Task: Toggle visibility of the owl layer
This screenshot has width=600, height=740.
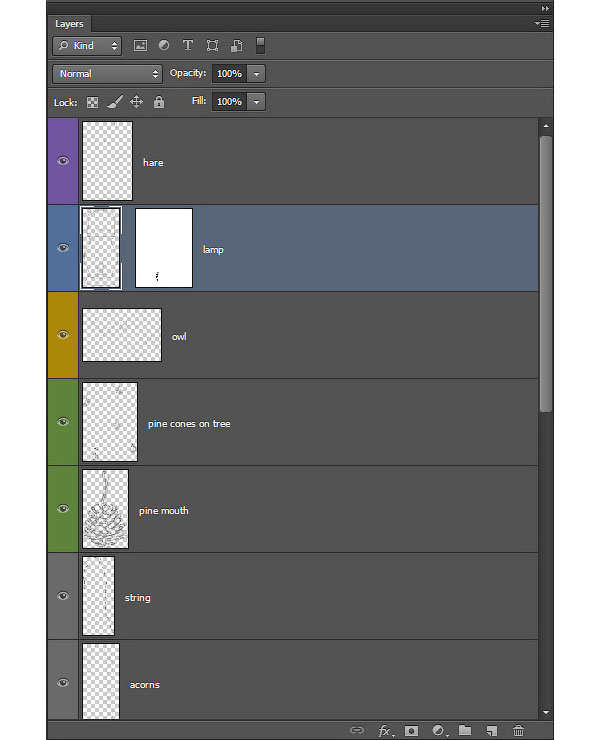Action: [x=63, y=335]
